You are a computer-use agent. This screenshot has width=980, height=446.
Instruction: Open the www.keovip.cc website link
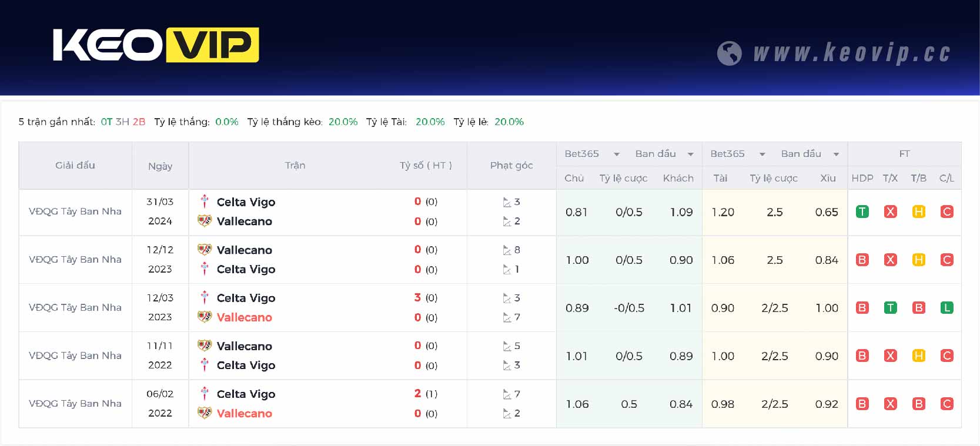[x=851, y=53]
